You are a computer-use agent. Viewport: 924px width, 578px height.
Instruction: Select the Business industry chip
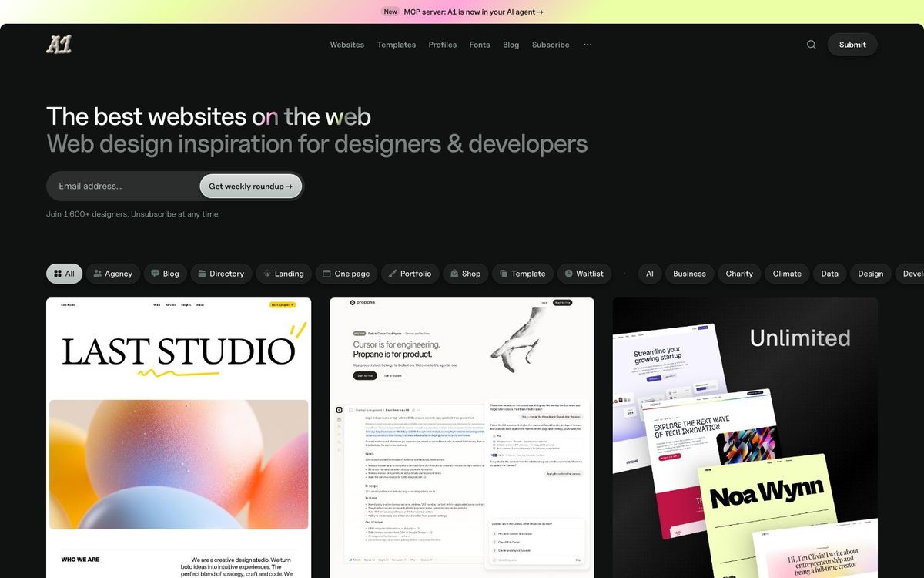(x=689, y=274)
